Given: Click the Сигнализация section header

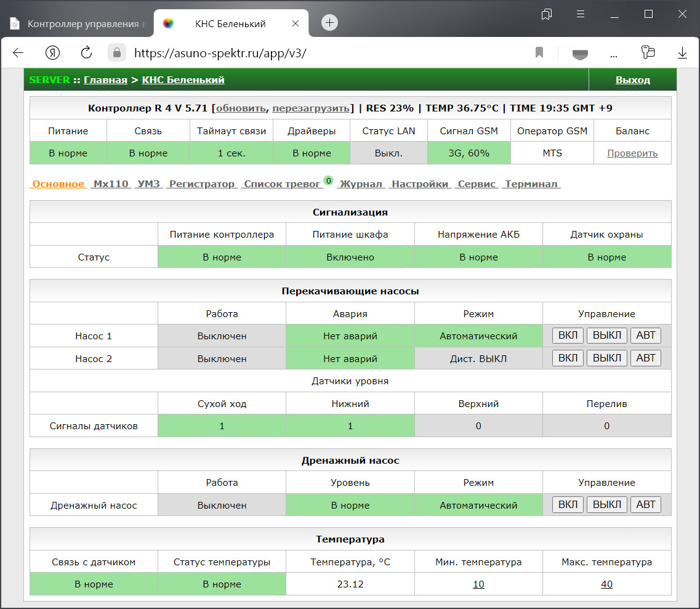Looking at the screenshot, I should [350, 212].
